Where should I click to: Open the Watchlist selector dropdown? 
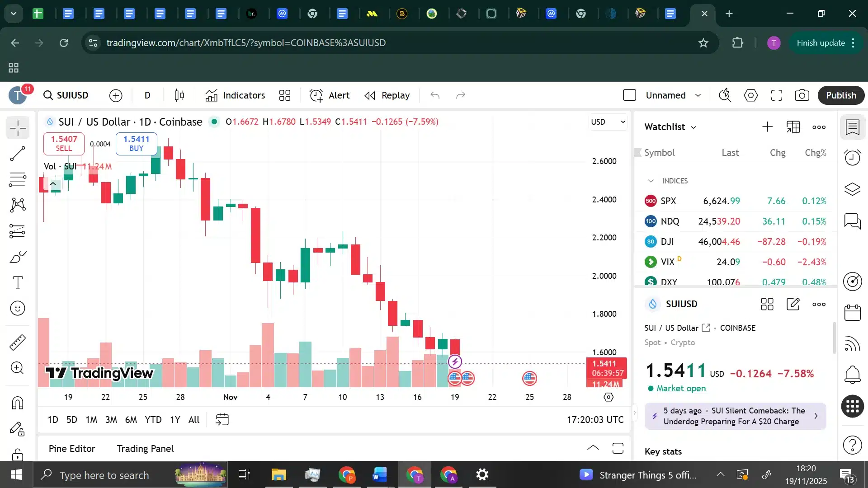click(694, 127)
